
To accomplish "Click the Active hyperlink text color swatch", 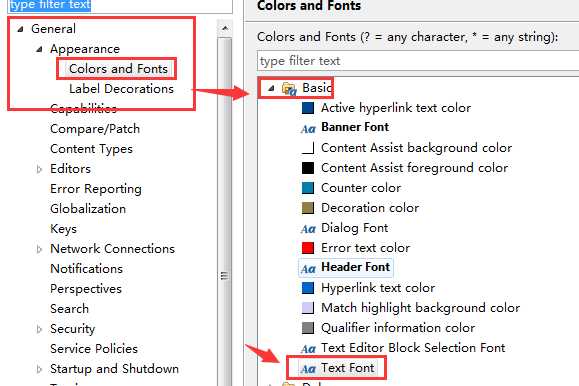I will pyautogui.click(x=308, y=108).
